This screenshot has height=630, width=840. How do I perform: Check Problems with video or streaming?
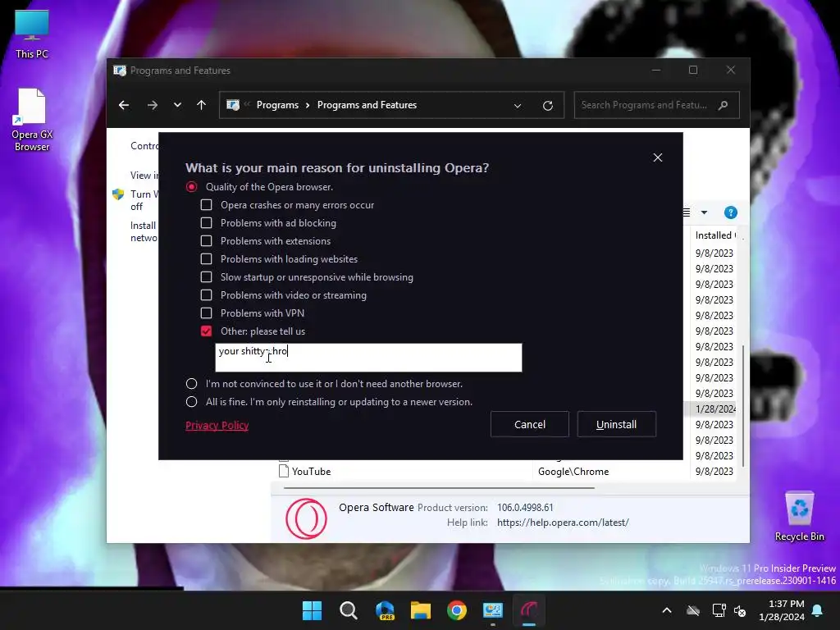[206, 295]
